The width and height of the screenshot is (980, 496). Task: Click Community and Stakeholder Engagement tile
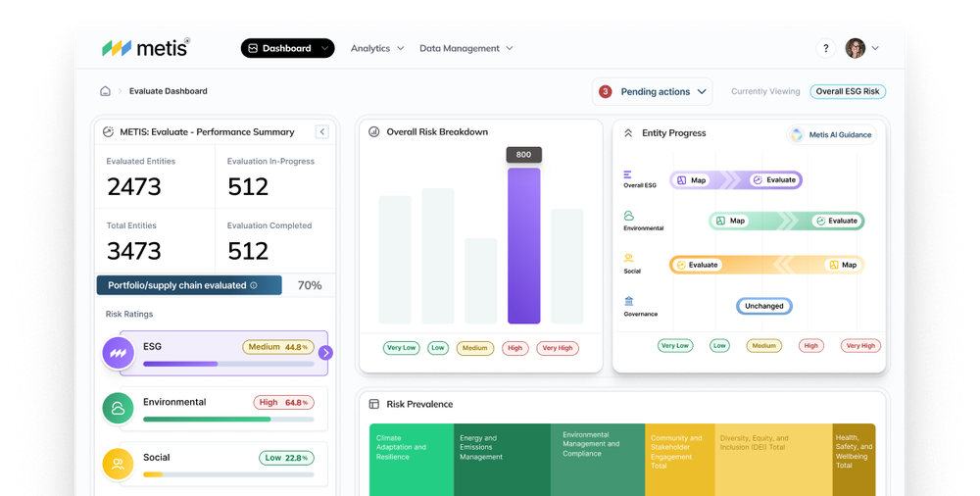coord(679,460)
